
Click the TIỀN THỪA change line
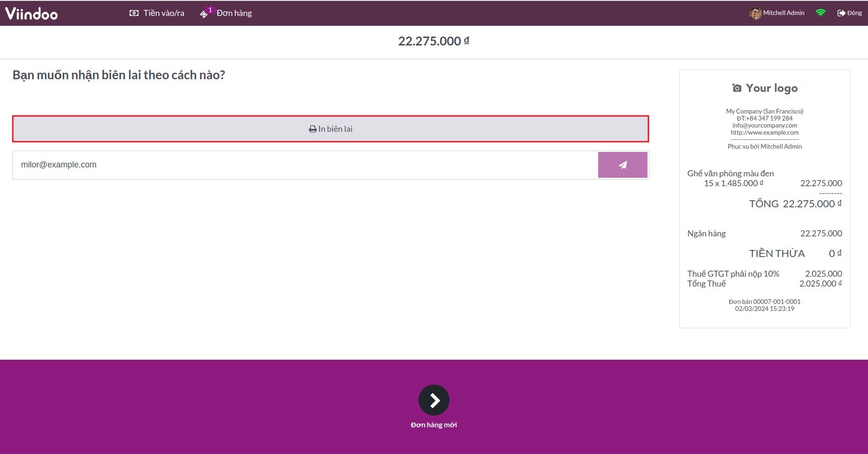[x=795, y=253]
